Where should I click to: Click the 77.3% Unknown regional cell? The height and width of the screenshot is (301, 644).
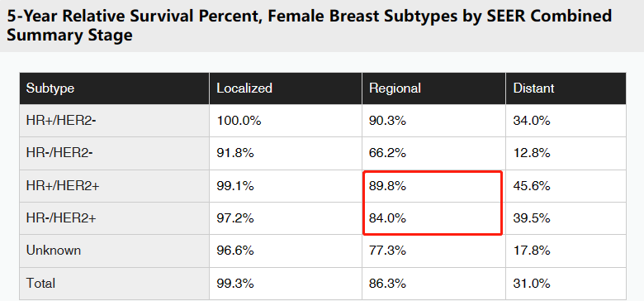coord(433,251)
